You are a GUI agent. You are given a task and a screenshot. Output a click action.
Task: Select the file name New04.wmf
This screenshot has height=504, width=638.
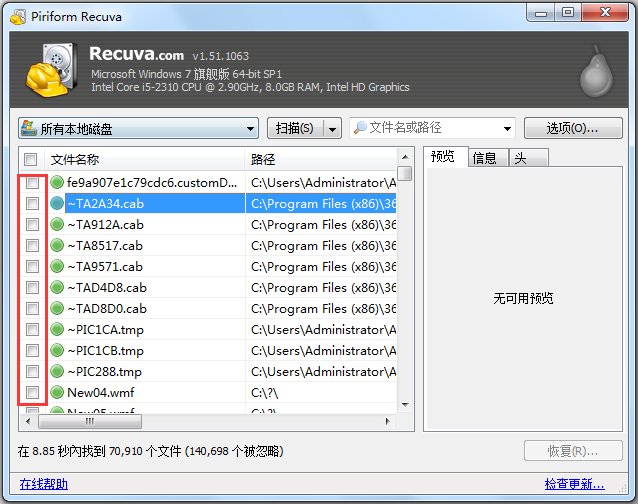pos(101,393)
